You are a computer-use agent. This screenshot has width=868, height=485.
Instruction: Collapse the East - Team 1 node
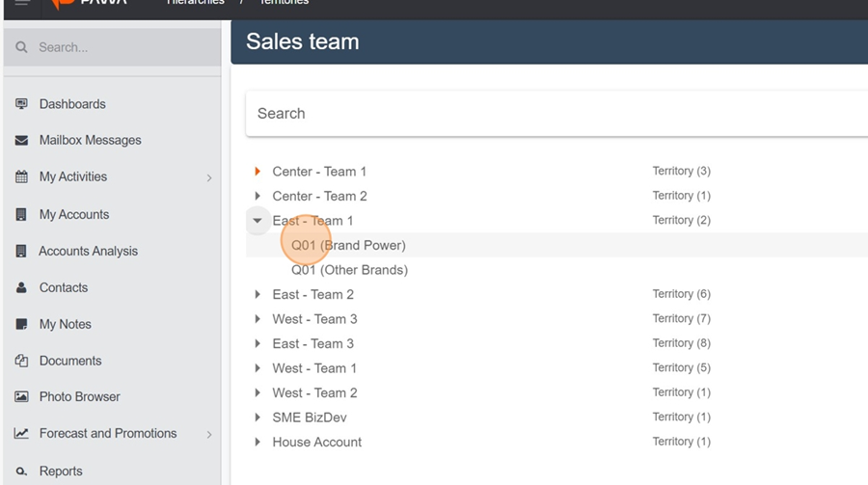pyautogui.click(x=258, y=221)
